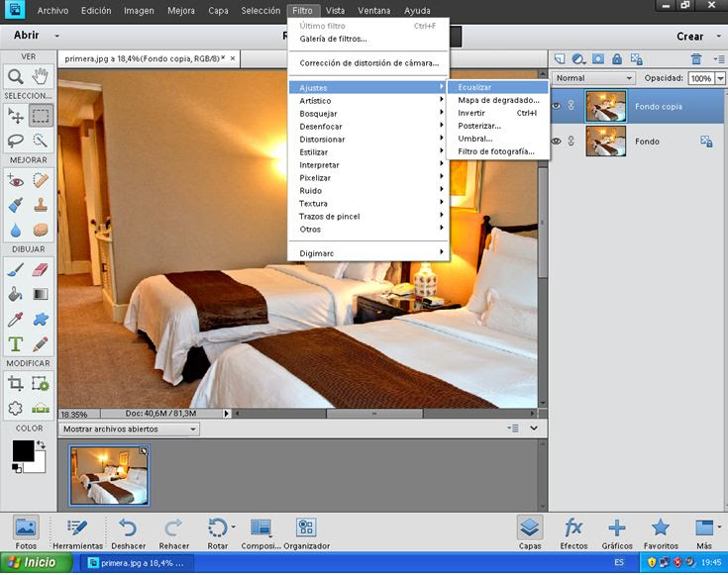Open Mostrar archivos abiertos dropdown
Image resolution: width=728 pixels, height=575 pixels.
129,430
